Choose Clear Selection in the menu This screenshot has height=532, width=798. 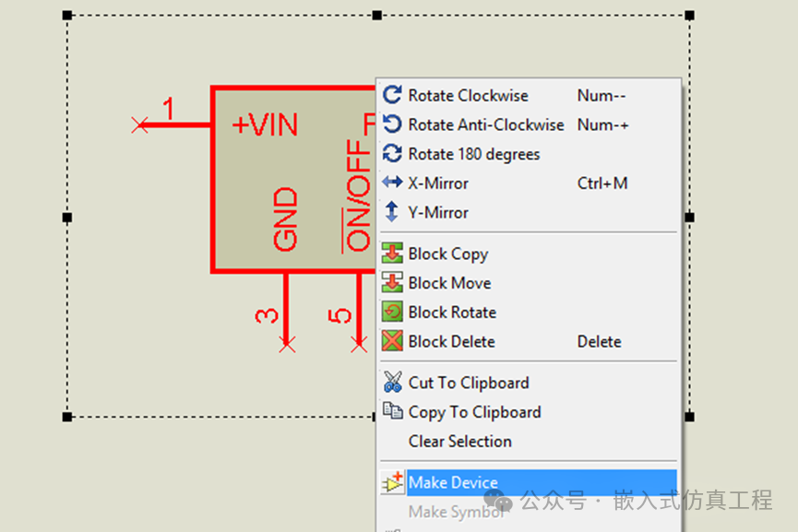coord(459,442)
